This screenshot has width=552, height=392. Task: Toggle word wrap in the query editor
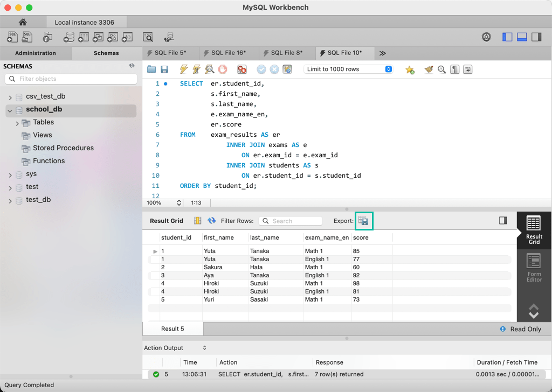468,69
